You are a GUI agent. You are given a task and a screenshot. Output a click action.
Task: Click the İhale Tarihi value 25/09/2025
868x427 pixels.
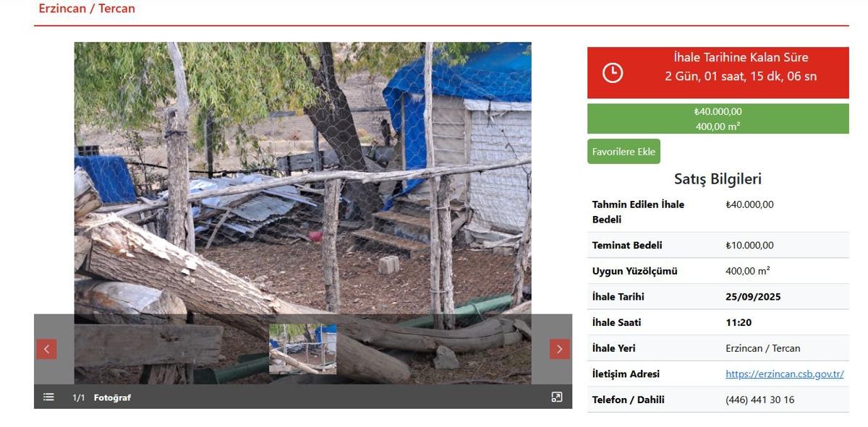[x=753, y=296]
